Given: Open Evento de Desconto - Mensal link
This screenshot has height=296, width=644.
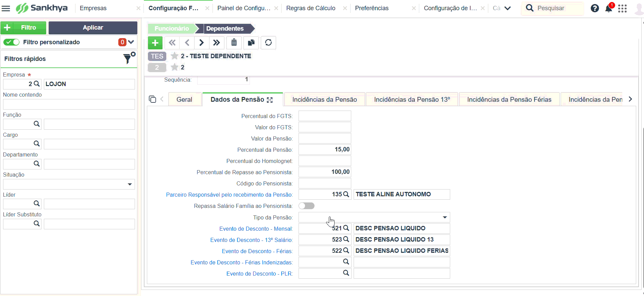Looking at the screenshot, I should pos(256,229).
